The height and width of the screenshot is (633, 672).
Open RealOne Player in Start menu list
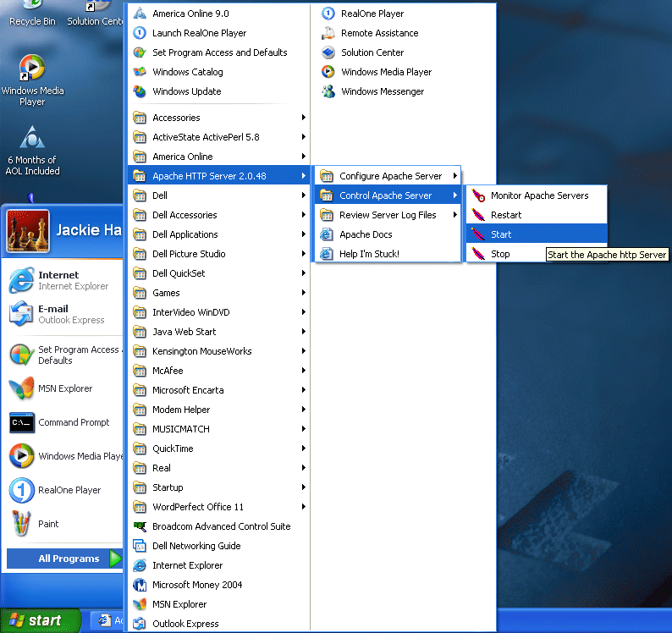pos(63,490)
